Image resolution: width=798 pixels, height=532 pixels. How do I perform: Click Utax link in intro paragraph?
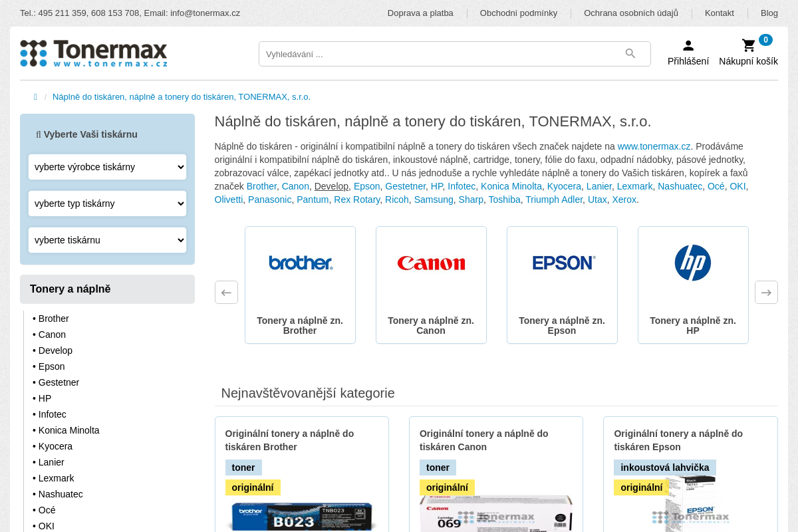point(597,199)
